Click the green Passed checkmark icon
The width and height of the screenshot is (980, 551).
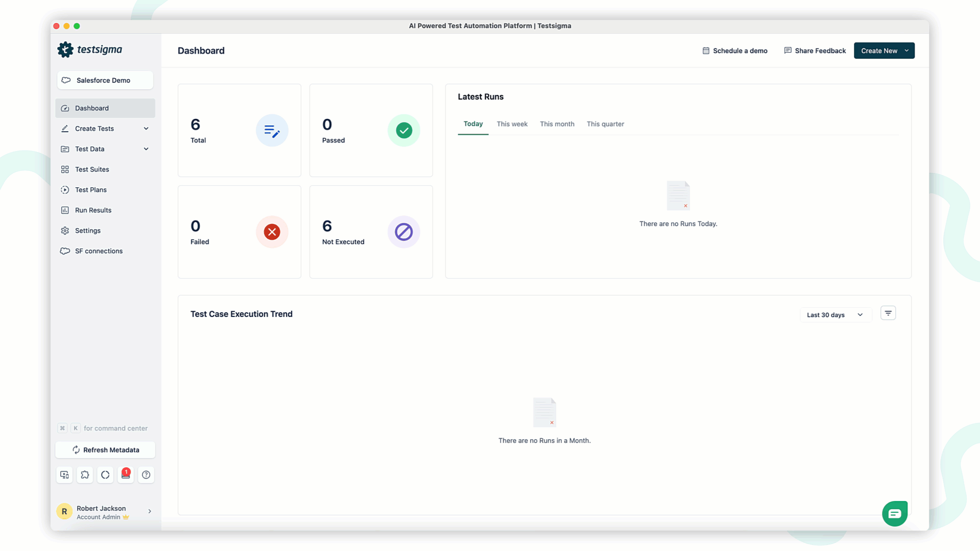(x=404, y=131)
